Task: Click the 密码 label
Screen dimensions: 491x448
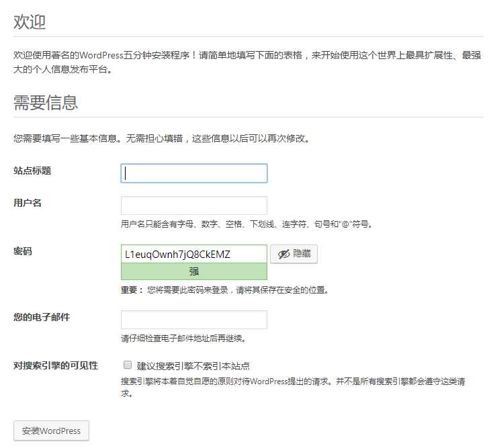Action: point(23,251)
